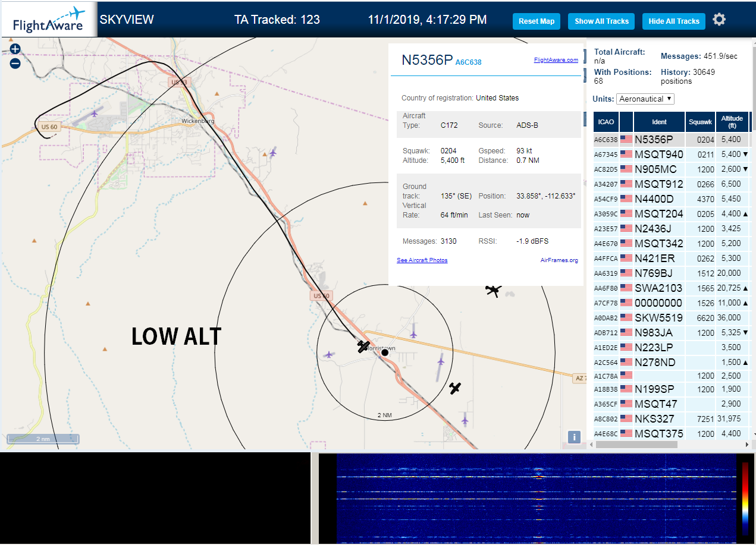Select aircraft row N2436J
The height and width of the screenshot is (545, 756).
pos(671,229)
